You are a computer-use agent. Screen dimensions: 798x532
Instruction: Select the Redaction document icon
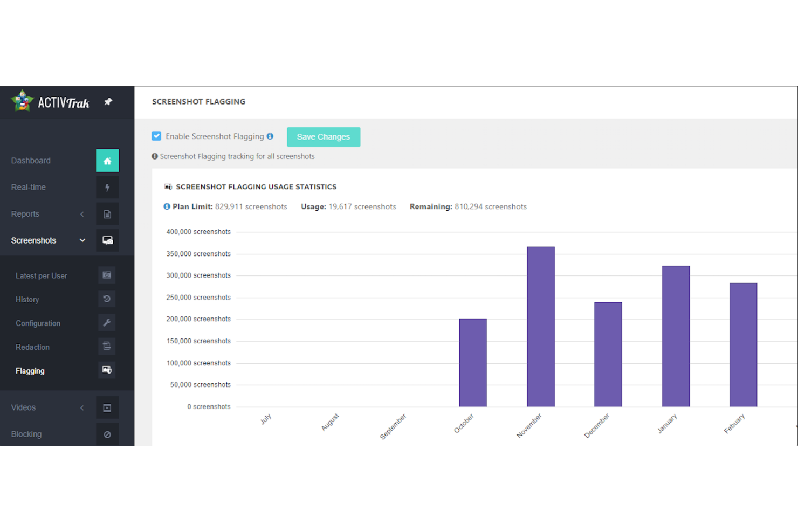(x=107, y=346)
